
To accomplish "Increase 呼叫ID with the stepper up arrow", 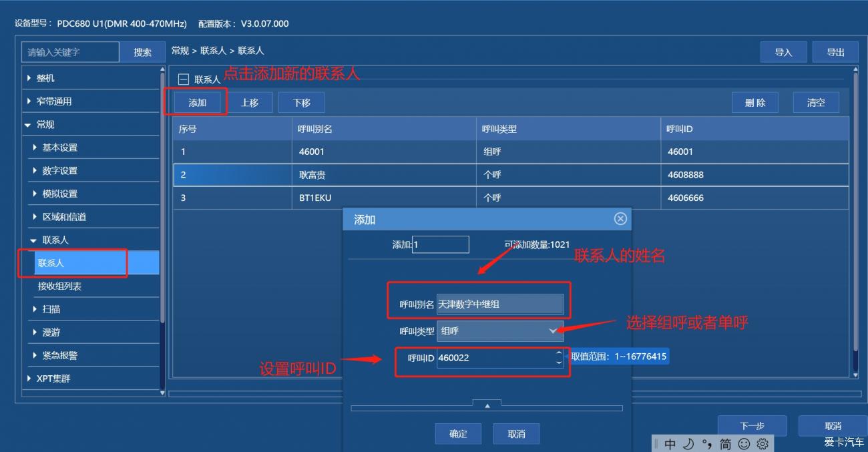I will [x=558, y=354].
